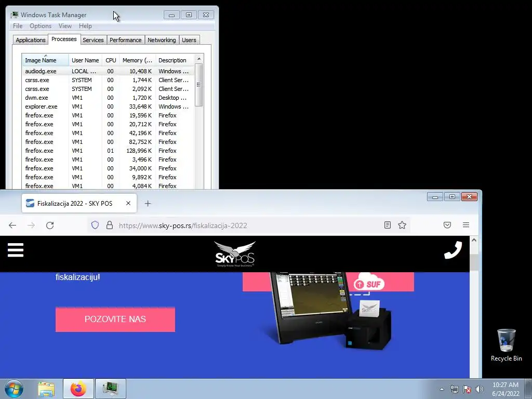The height and width of the screenshot is (399, 532).
Task: Select the Recycle Bin desktop icon
Action: tap(506, 345)
